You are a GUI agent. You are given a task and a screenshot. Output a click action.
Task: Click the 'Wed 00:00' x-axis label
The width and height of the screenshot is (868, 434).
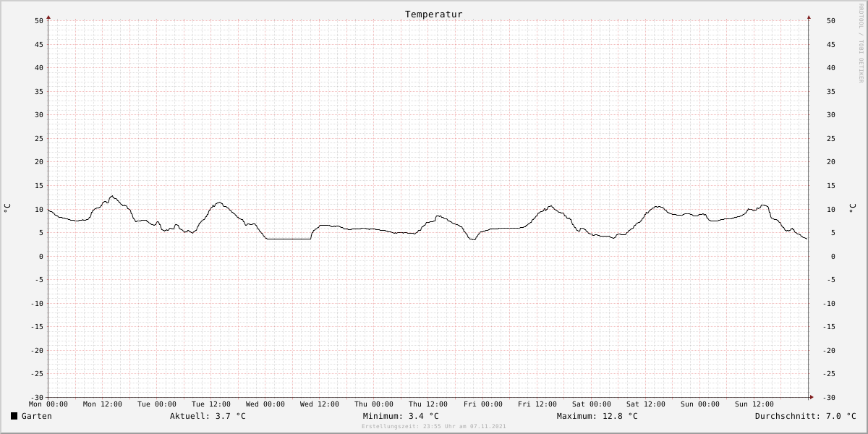[265, 404]
